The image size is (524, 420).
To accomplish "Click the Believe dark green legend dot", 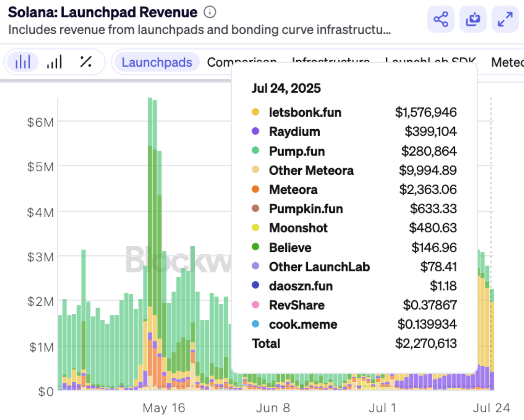I will pyautogui.click(x=255, y=247).
